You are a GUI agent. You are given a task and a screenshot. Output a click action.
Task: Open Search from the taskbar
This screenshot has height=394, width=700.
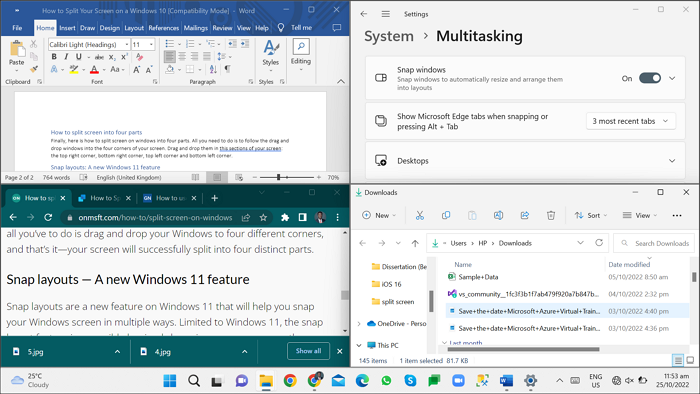click(194, 381)
